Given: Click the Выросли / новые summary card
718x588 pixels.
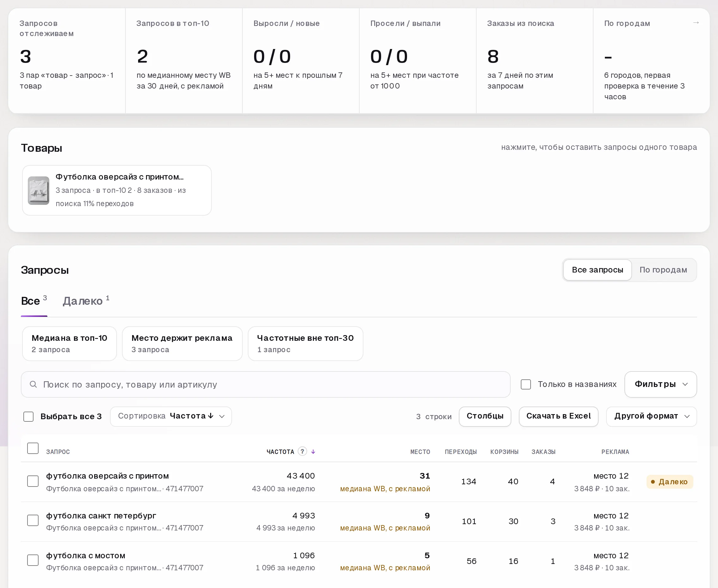Looking at the screenshot, I should [301, 61].
